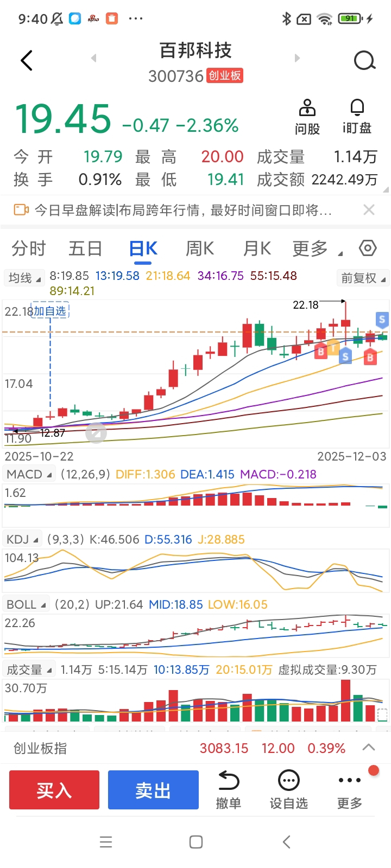391x868 pixels.
Task: Tap the red 买入 buy button
Action: (54, 790)
